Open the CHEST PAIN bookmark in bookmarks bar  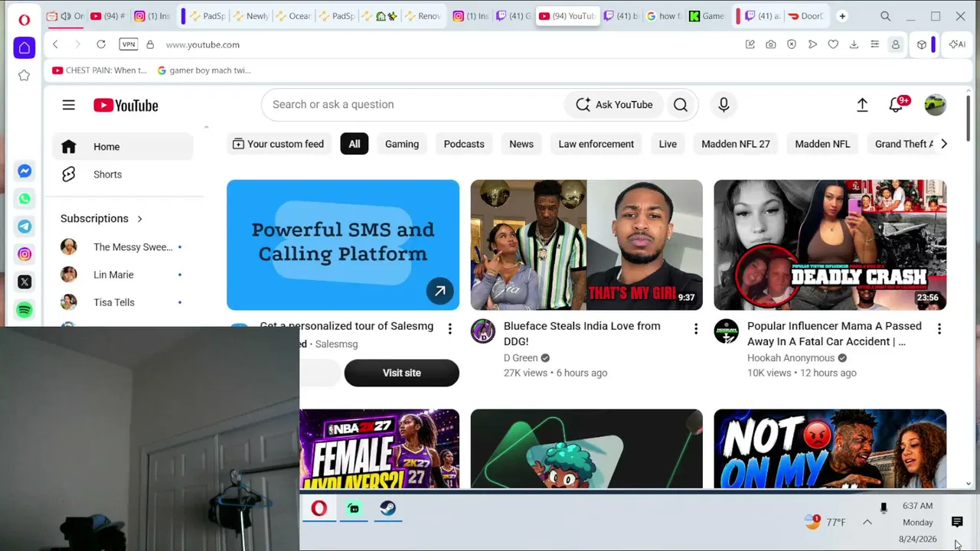click(x=99, y=70)
